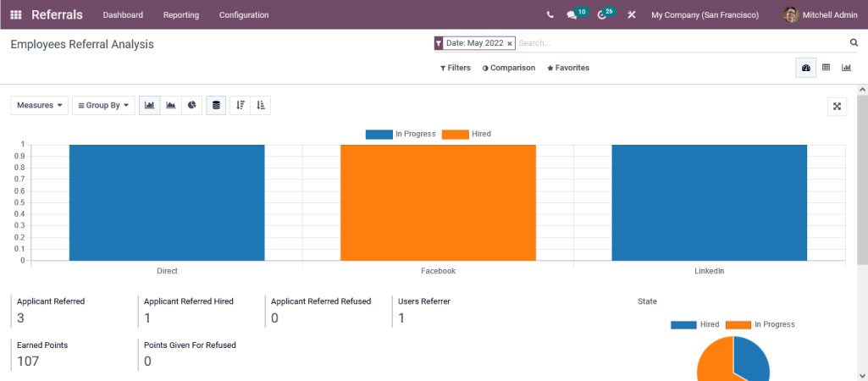Screen dimensions: 868x381
Task: Click the scrollbar up arrow
Action: [862, 90]
